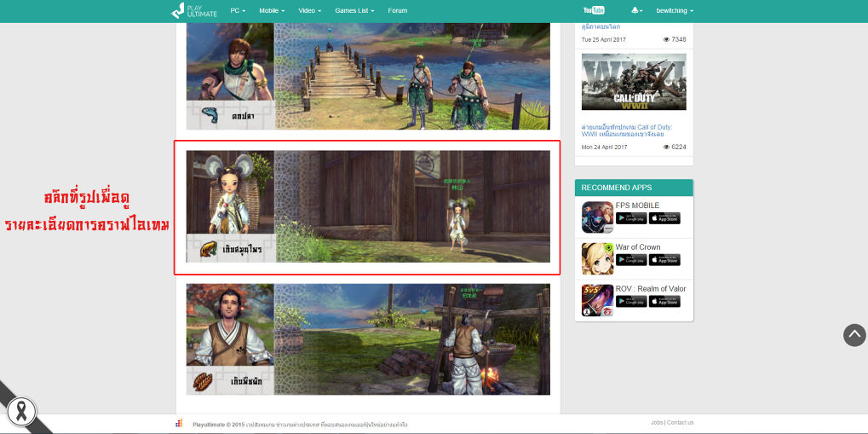Open the Games List dropdown

click(x=354, y=11)
